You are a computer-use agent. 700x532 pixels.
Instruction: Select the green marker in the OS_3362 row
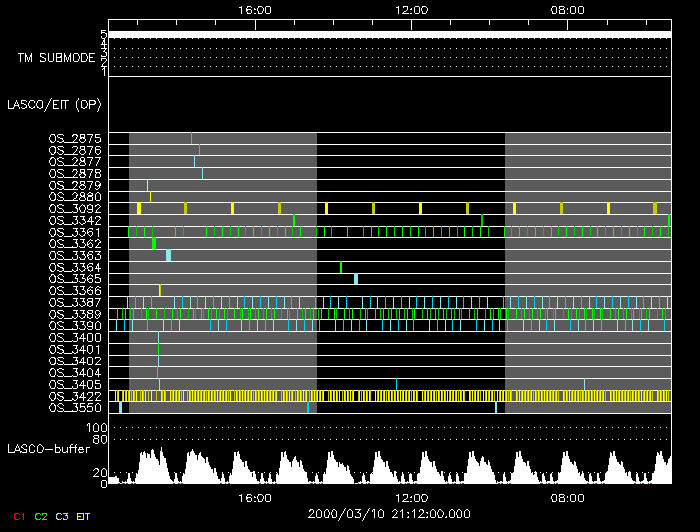click(x=153, y=243)
